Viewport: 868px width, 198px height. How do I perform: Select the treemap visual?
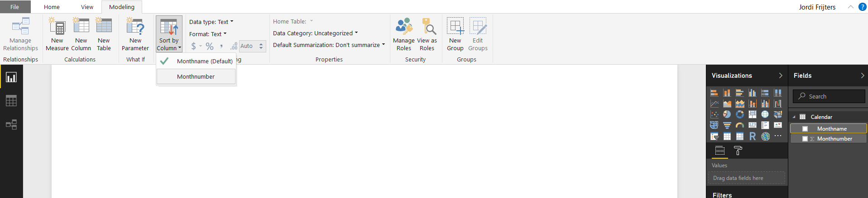pos(752,114)
